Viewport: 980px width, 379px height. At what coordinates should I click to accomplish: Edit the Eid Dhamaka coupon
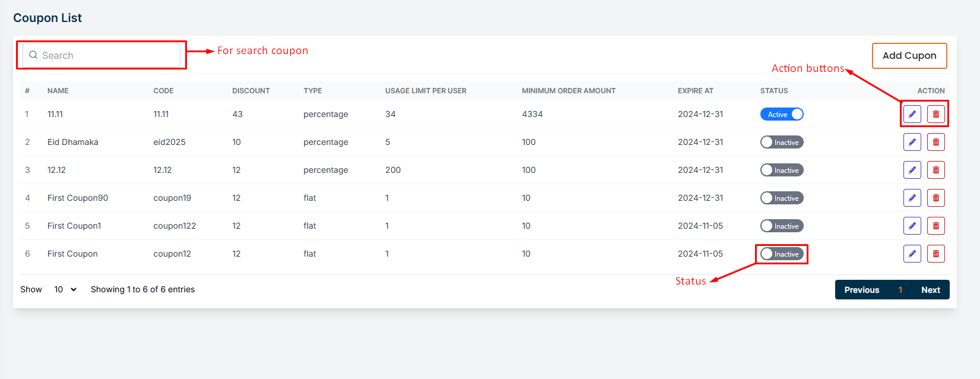click(912, 142)
